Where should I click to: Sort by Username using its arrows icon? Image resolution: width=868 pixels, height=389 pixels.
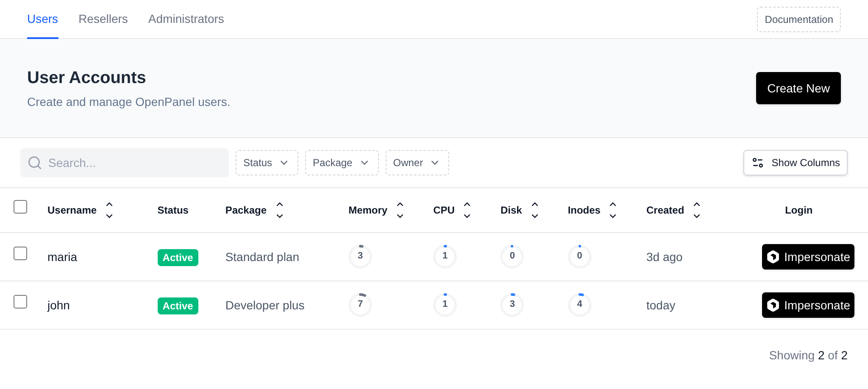[109, 210]
